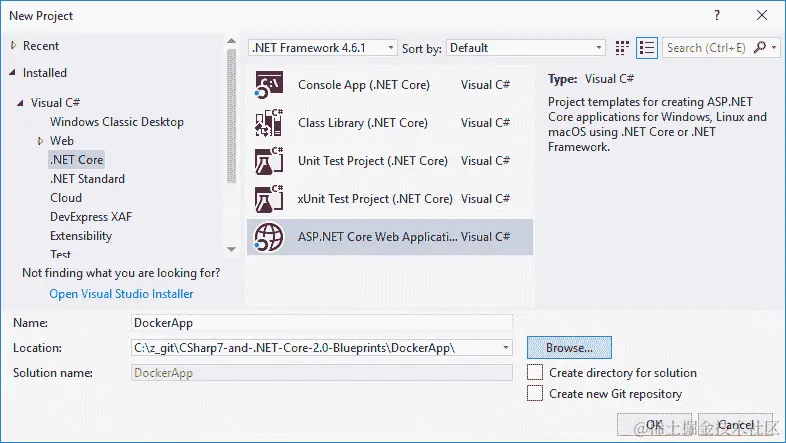Collapse the Visual C# tree node

coord(21,103)
